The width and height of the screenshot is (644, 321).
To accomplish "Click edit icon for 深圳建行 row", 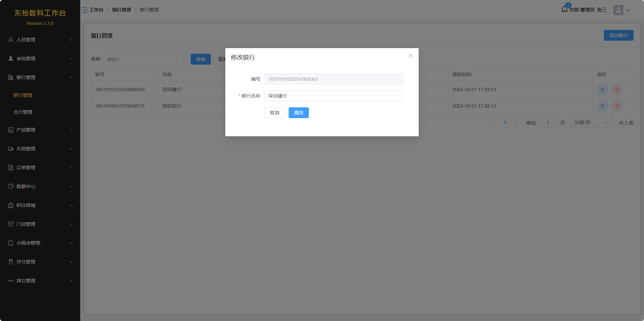I will [x=602, y=90].
